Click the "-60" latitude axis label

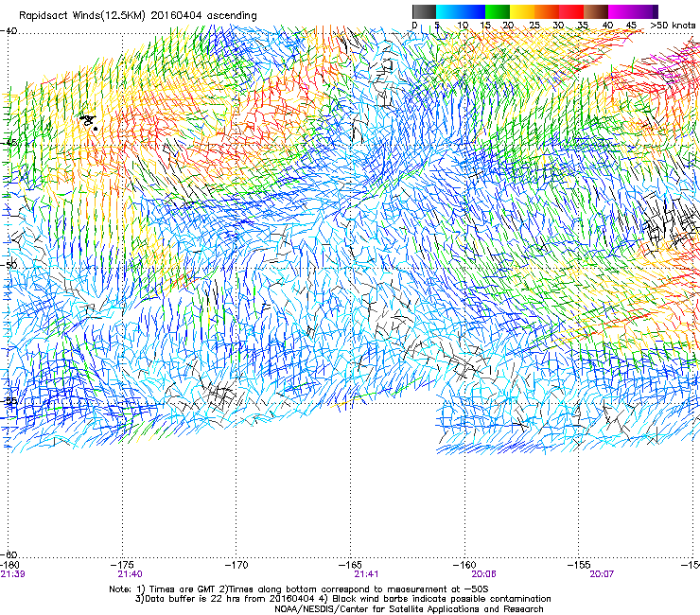click(9, 554)
